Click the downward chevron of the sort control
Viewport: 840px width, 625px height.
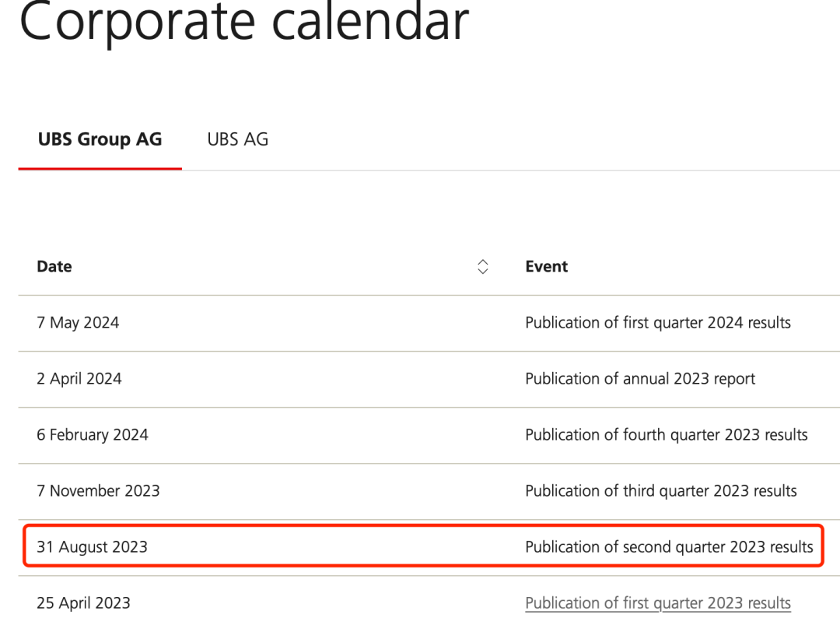coord(483,271)
